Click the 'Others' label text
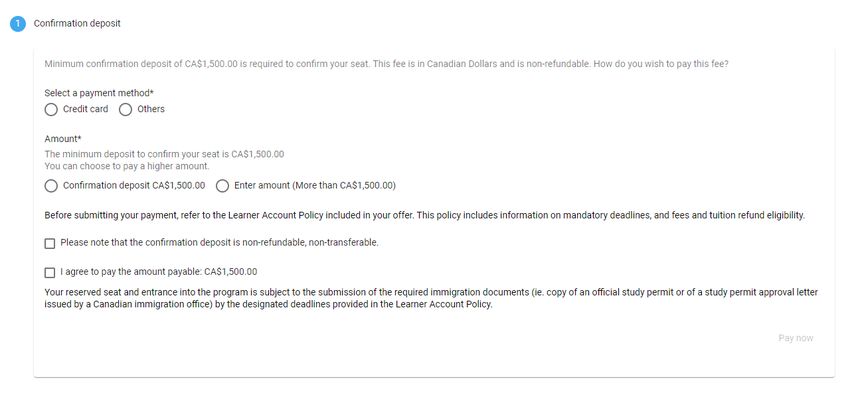This screenshot has width=850, height=393. coord(151,109)
